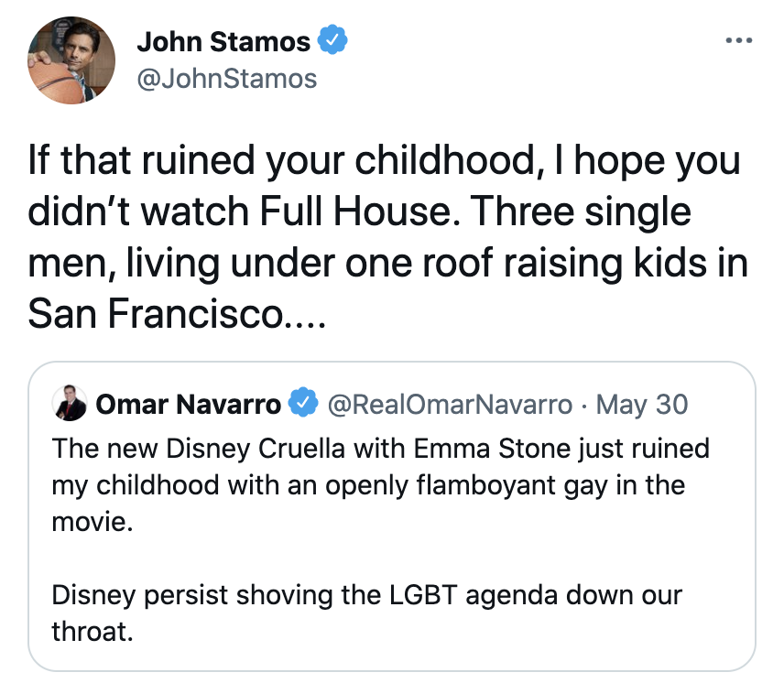
Task: Click the word 'throat.' in quoted tweet
Action: [x=93, y=632]
